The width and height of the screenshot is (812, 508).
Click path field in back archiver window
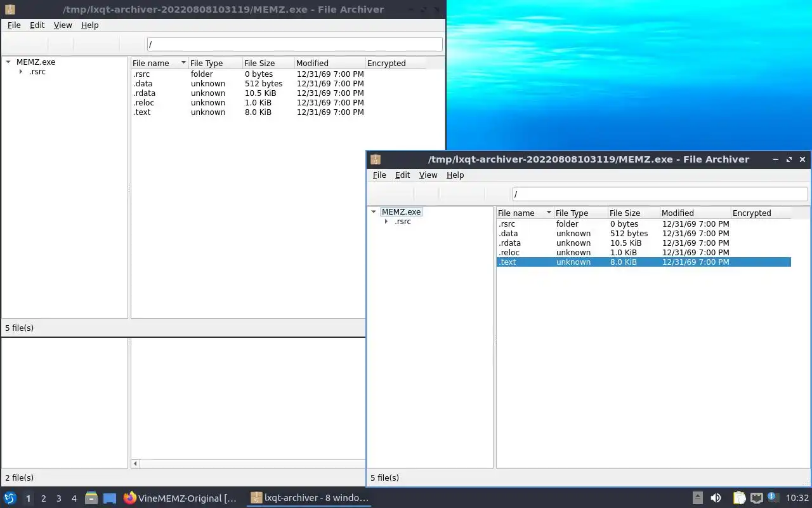coord(294,44)
